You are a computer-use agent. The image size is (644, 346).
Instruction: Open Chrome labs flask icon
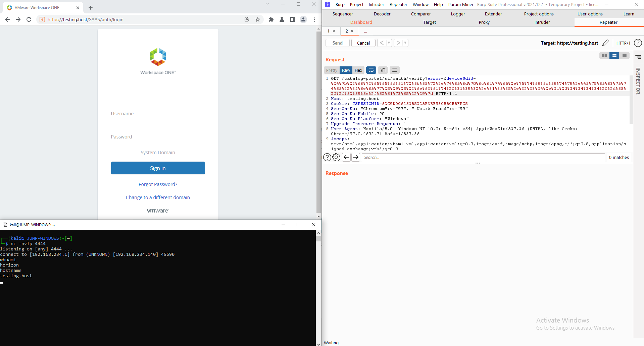click(282, 19)
